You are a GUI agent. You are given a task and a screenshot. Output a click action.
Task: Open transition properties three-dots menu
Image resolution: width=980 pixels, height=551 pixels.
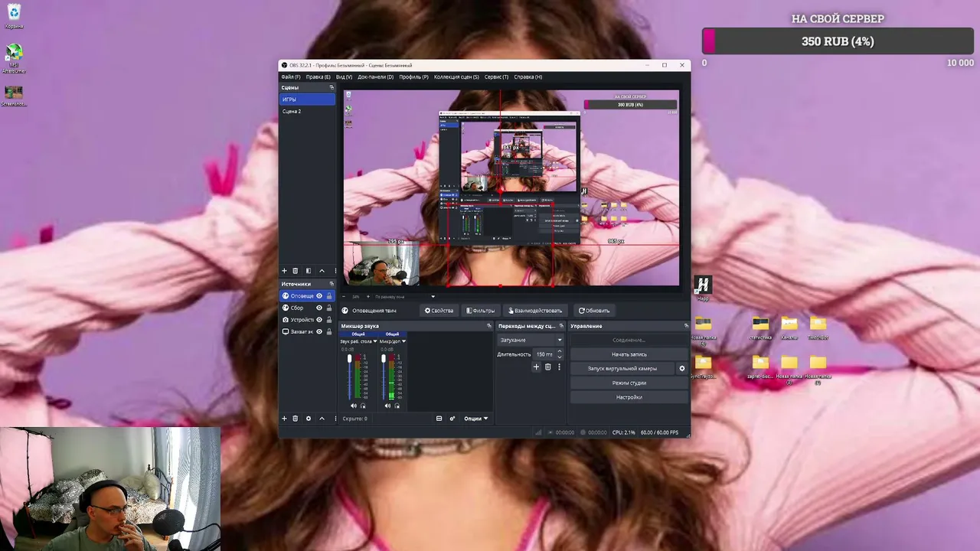click(x=559, y=367)
